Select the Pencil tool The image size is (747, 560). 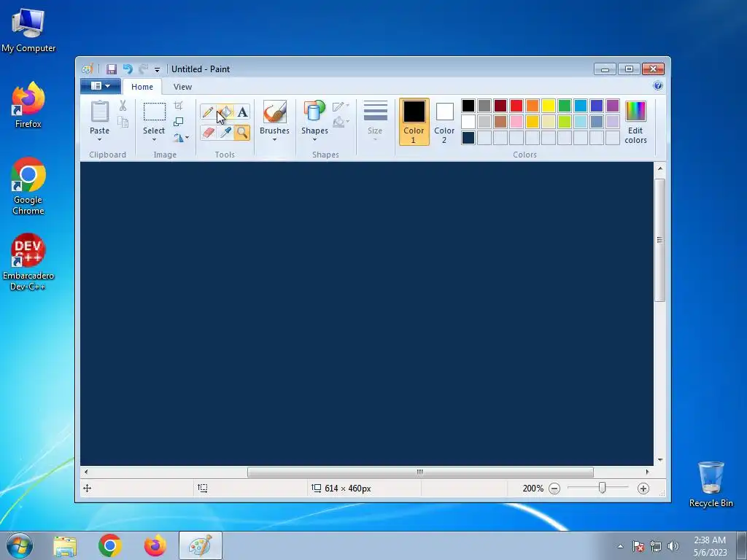(208, 112)
